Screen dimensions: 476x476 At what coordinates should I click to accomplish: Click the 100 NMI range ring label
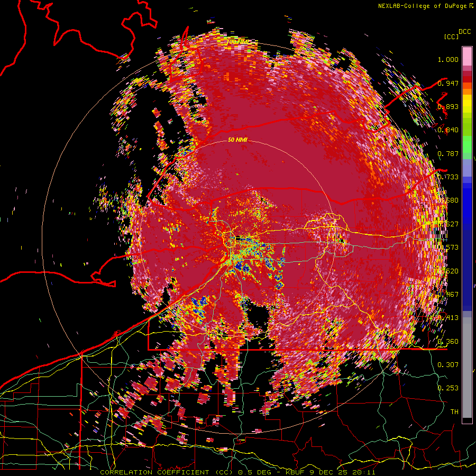click(237, 42)
